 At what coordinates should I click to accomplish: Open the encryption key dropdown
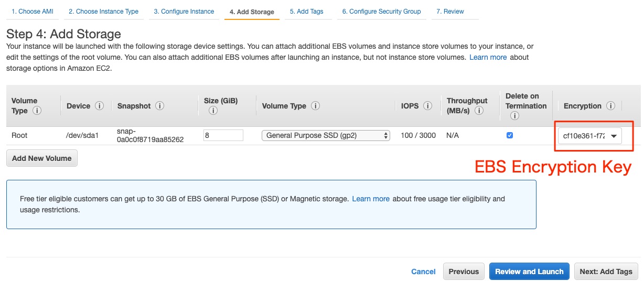(589, 136)
